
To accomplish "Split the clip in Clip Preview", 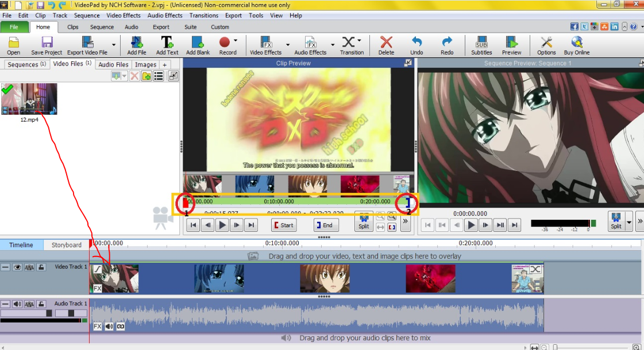I will pos(364,222).
